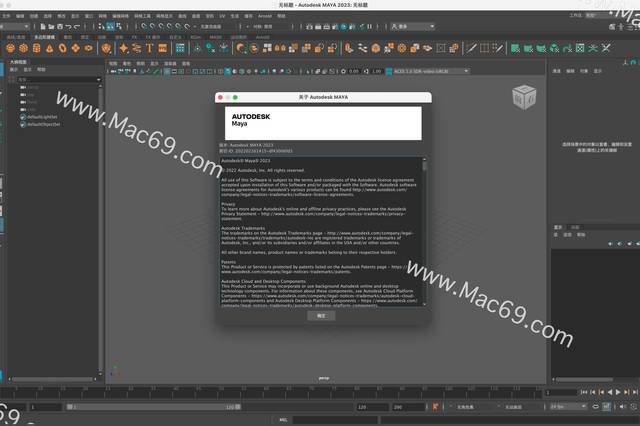
Task: Click the outliner horizontal scrollbar
Action: pyautogui.click(x=53, y=379)
